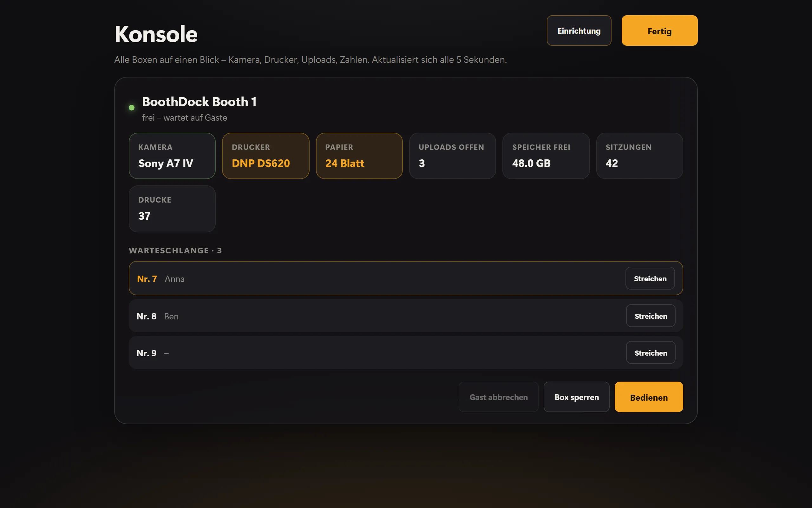This screenshot has width=812, height=508.
Task: Click the Konsole page title
Action: coord(156,34)
